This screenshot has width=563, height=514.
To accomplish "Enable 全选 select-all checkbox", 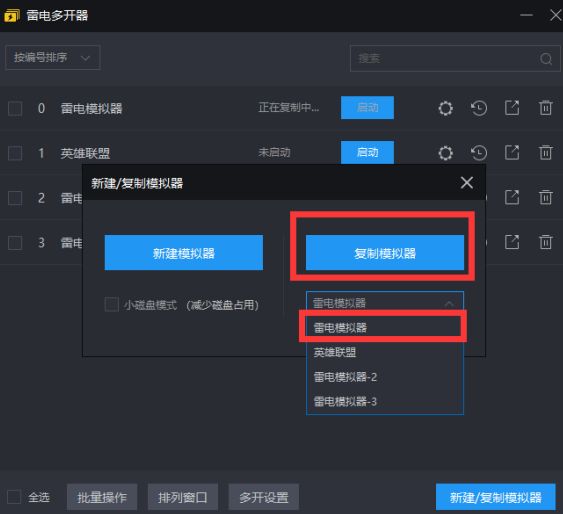I will pyautogui.click(x=14, y=497).
